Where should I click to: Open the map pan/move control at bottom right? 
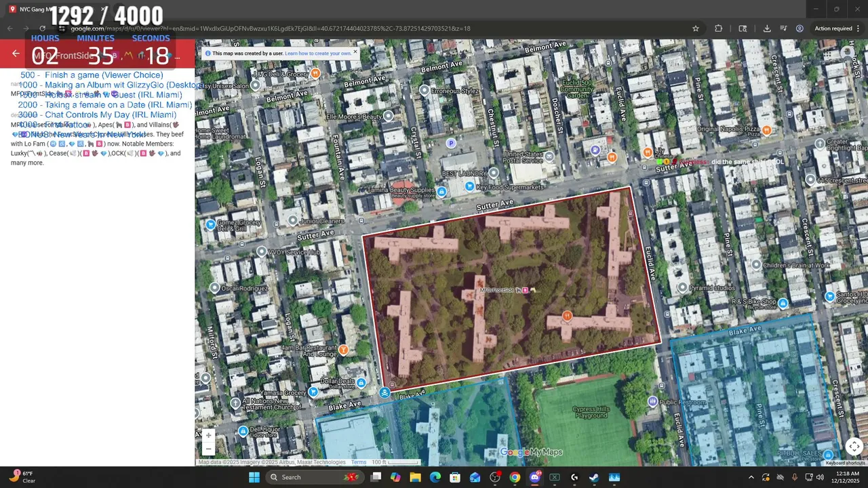854,446
